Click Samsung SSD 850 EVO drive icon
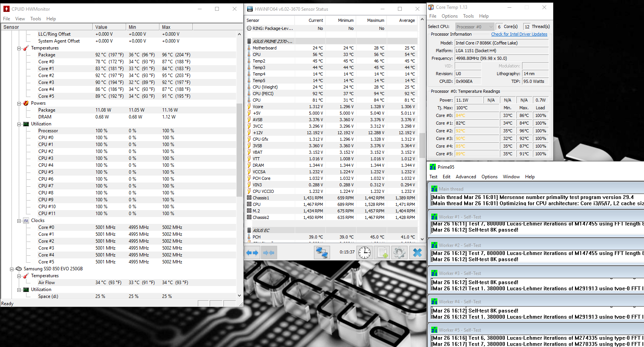 tap(18, 269)
